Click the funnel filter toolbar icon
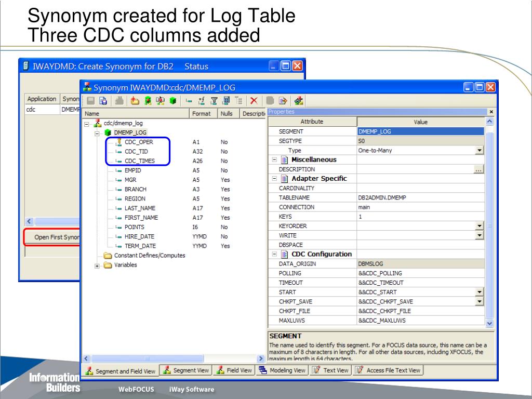Image resolution: width=532 pixels, height=399 pixels. 214,101
